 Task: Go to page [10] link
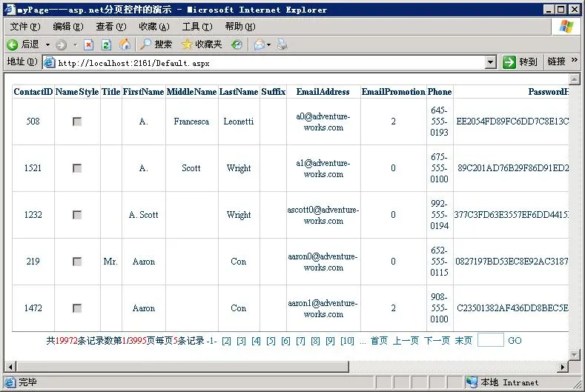pos(347,341)
